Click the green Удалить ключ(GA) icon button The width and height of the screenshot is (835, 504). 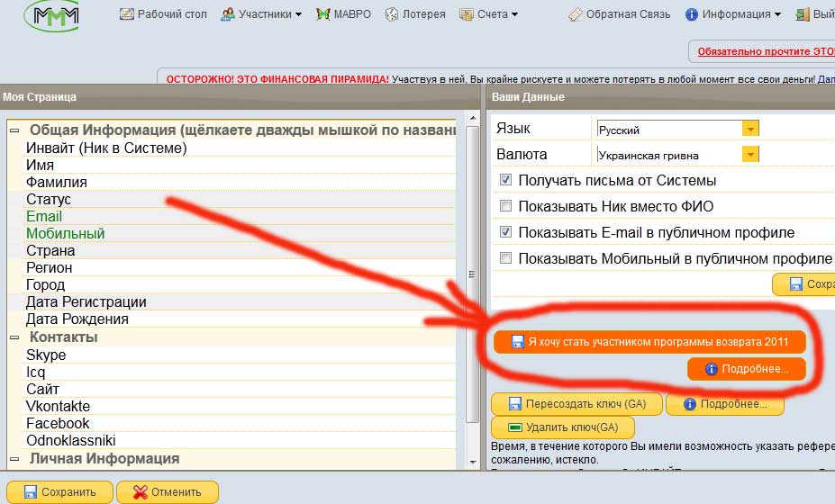[x=515, y=427]
